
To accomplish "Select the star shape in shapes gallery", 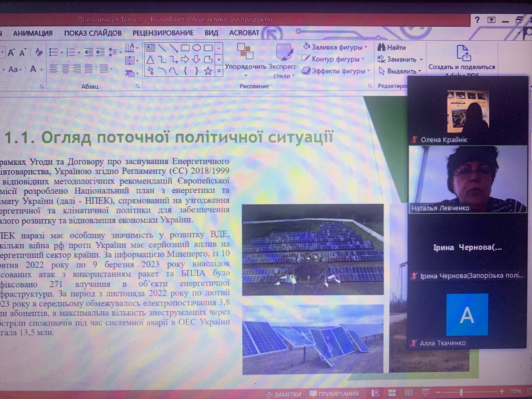I will pos(208,71).
